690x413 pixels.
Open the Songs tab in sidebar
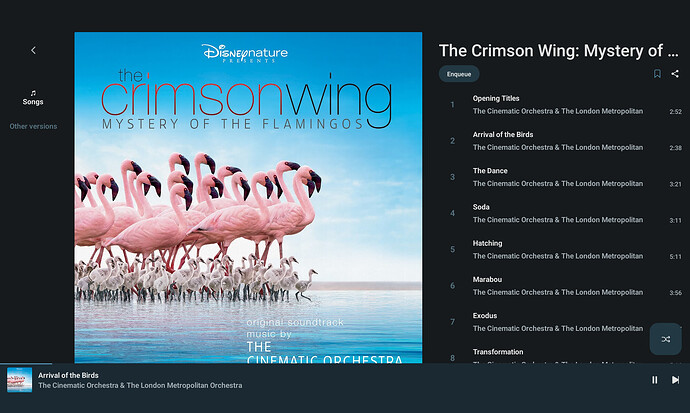pyautogui.click(x=33, y=98)
